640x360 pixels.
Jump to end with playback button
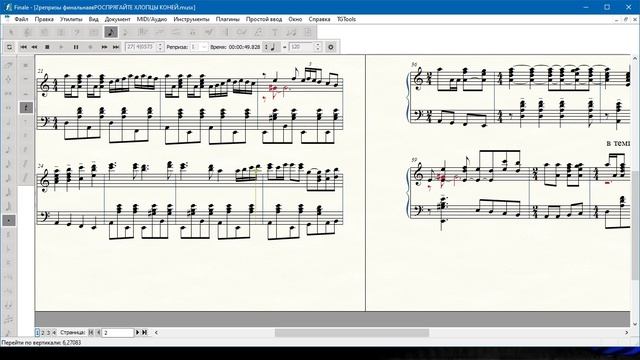(116, 47)
